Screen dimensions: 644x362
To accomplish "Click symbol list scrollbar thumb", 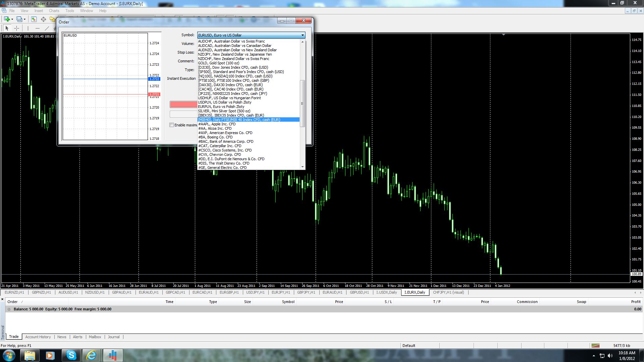I will pyautogui.click(x=302, y=104).
